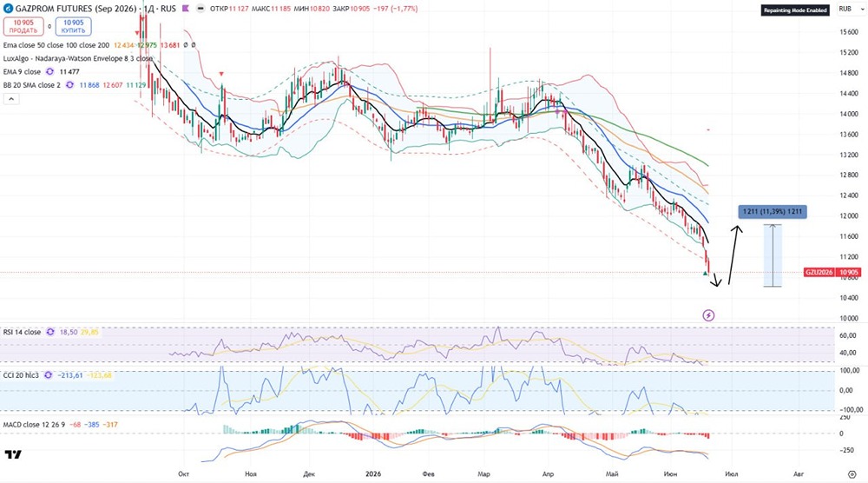Click the MACD line value −385
Image resolution: width=868 pixels, height=483 pixels.
click(x=93, y=424)
